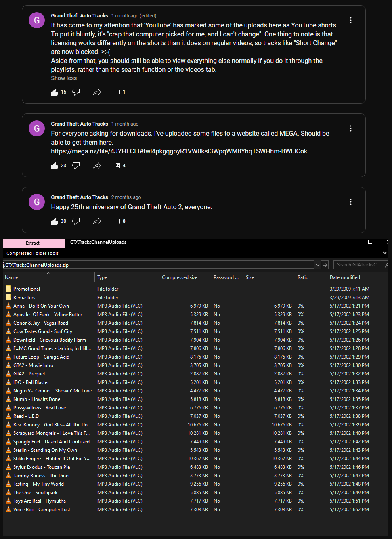Like the MEGA downloads comment
The height and width of the screenshot is (539, 392).
pos(55,166)
